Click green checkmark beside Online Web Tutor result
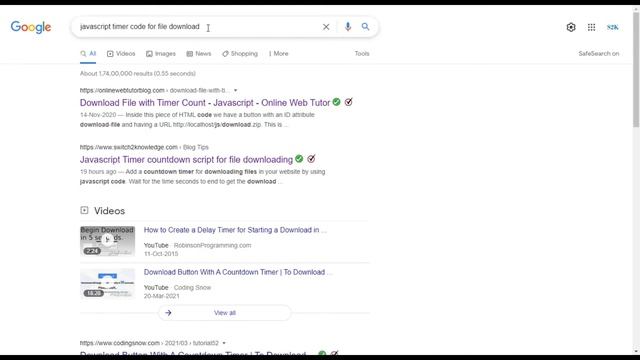This screenshot has height=360, width=640. coord(336,102)
